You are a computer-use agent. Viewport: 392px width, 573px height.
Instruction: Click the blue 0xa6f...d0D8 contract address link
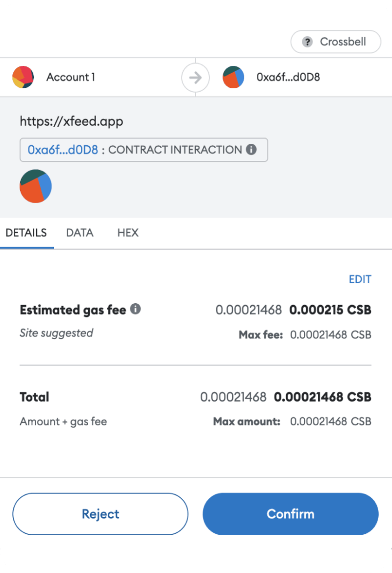(63, 150)
